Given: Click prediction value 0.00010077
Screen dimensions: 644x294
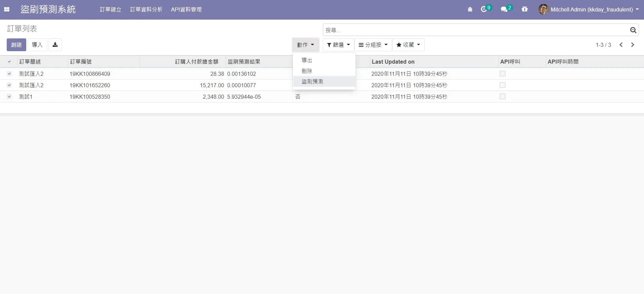Looking at the screenshot, I should click(241, 85).
